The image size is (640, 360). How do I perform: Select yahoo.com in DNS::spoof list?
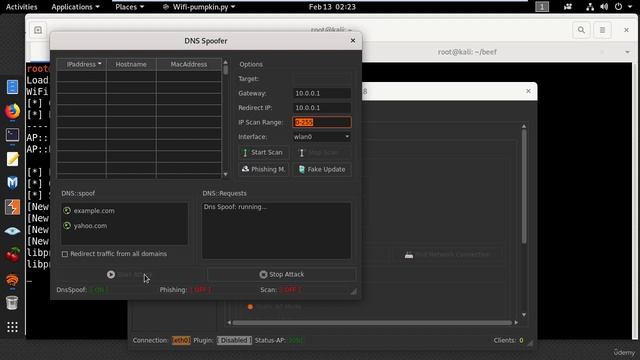point(90,225)
